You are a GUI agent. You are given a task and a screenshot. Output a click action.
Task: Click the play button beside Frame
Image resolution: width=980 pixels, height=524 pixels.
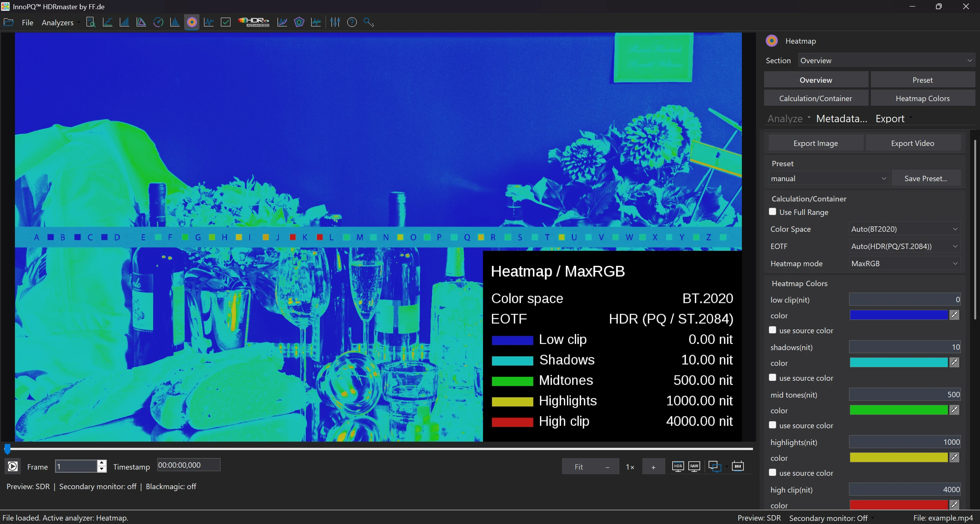13,466
